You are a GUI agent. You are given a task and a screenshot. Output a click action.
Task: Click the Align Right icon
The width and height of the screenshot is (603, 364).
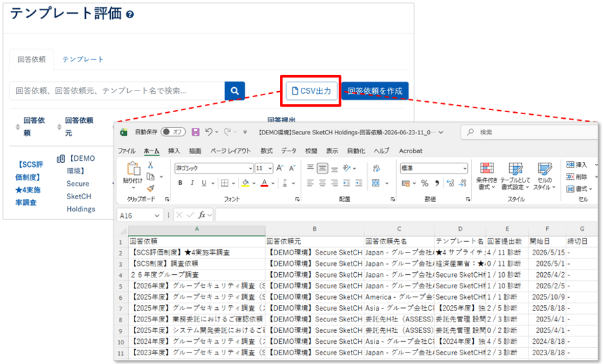335,183
